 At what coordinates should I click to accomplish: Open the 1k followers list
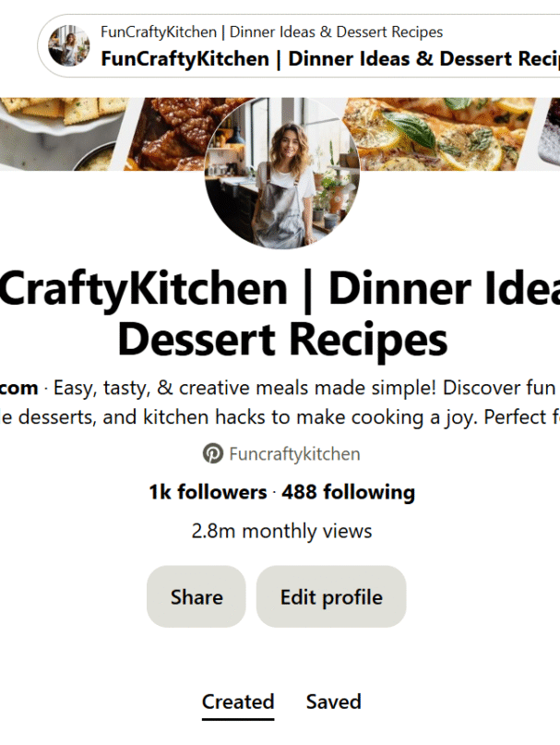[208, 492]
